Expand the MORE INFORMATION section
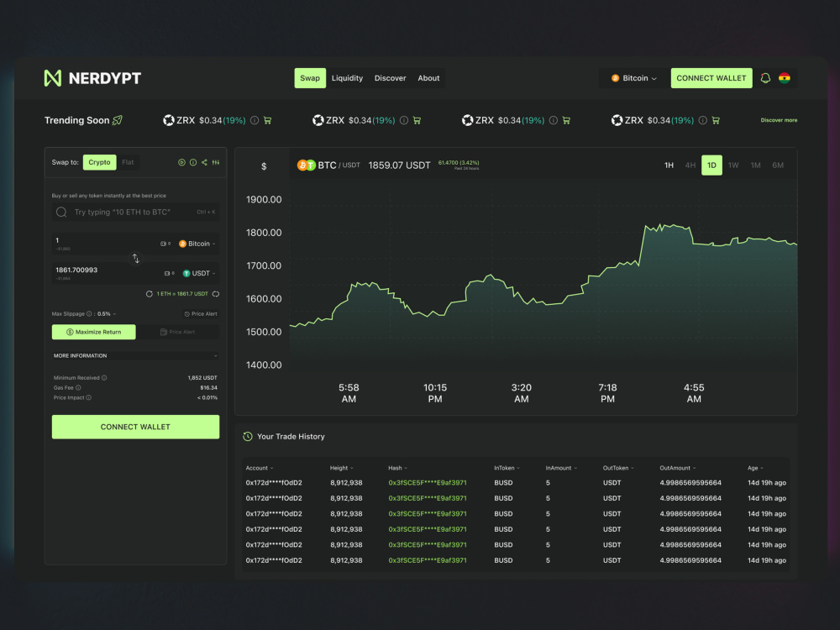This screenshot has height=630, width=840. click(x=135, y=355)
